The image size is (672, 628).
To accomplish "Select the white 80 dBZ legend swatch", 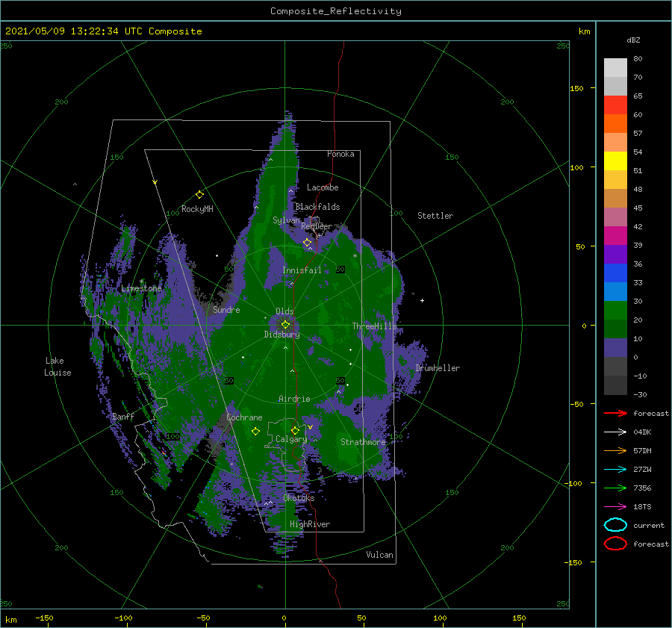I will coord(615,68).
